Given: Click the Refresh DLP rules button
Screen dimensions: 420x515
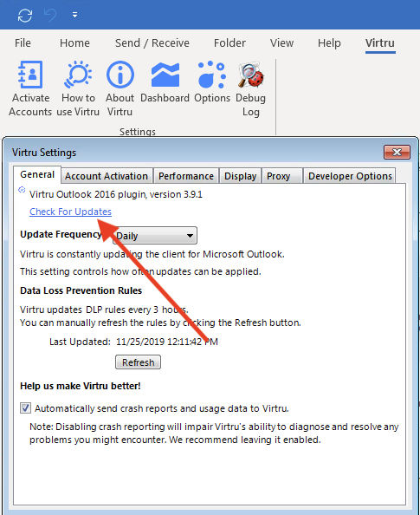Looking at the screenshot, I should tap(139, 362).
